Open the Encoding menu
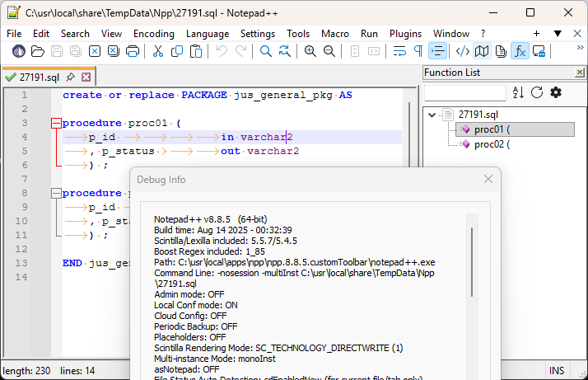 (153, 33)
